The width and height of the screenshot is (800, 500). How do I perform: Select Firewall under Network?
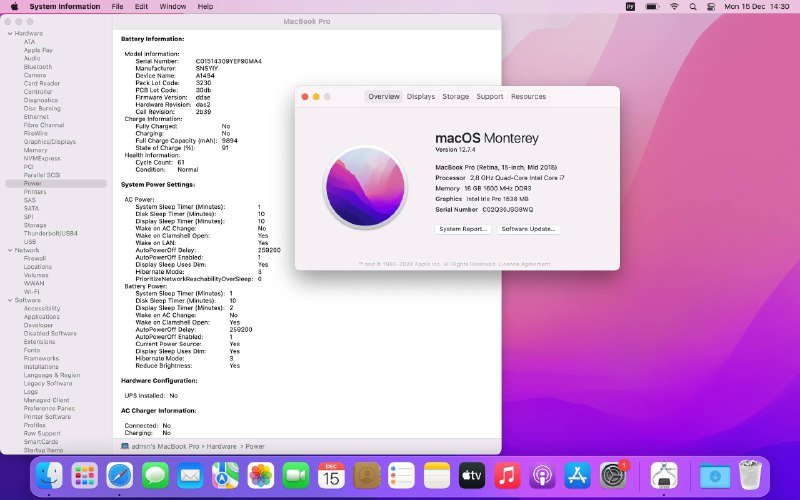click(x=35, y=259)
